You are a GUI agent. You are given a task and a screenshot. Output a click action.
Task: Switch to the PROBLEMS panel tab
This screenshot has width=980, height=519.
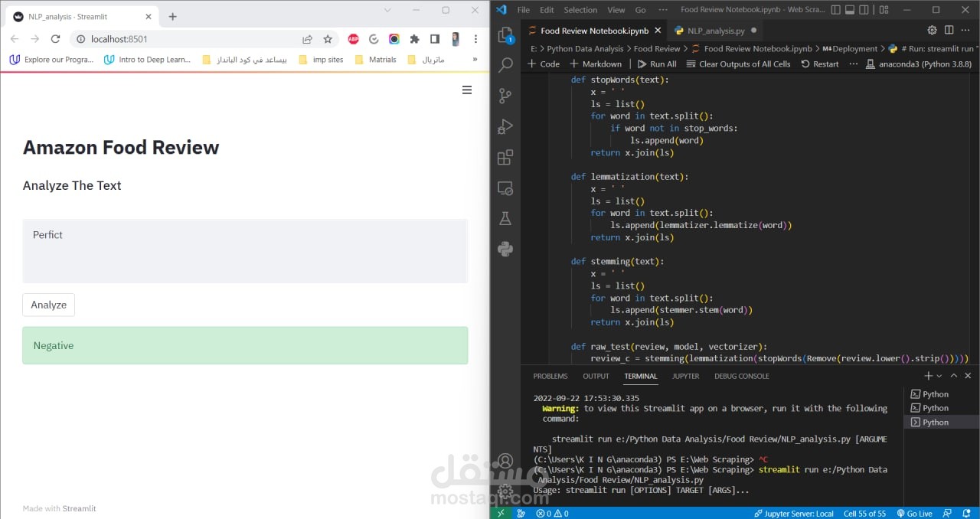[550, 376]
